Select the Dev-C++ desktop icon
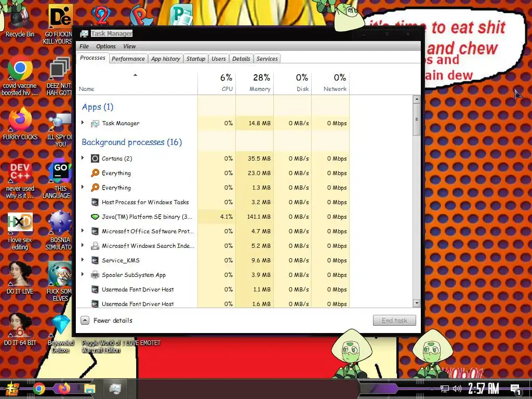 [x=20, y=170]
